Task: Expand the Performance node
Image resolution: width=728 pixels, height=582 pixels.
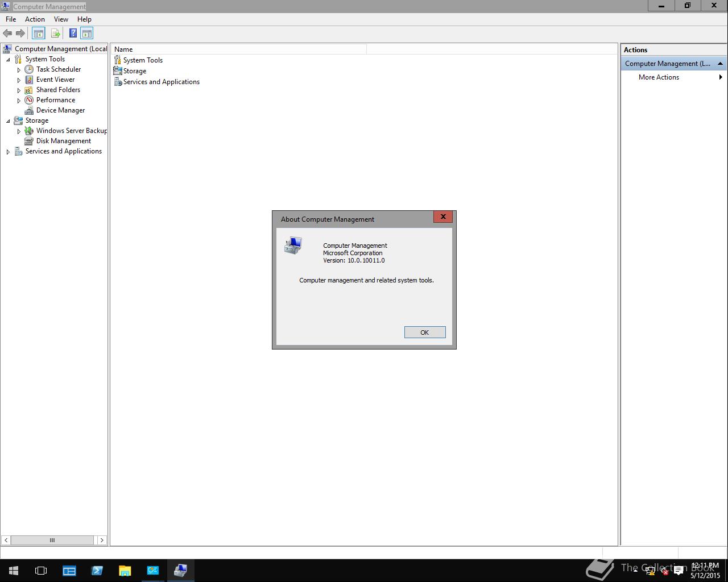Action: 19,101
